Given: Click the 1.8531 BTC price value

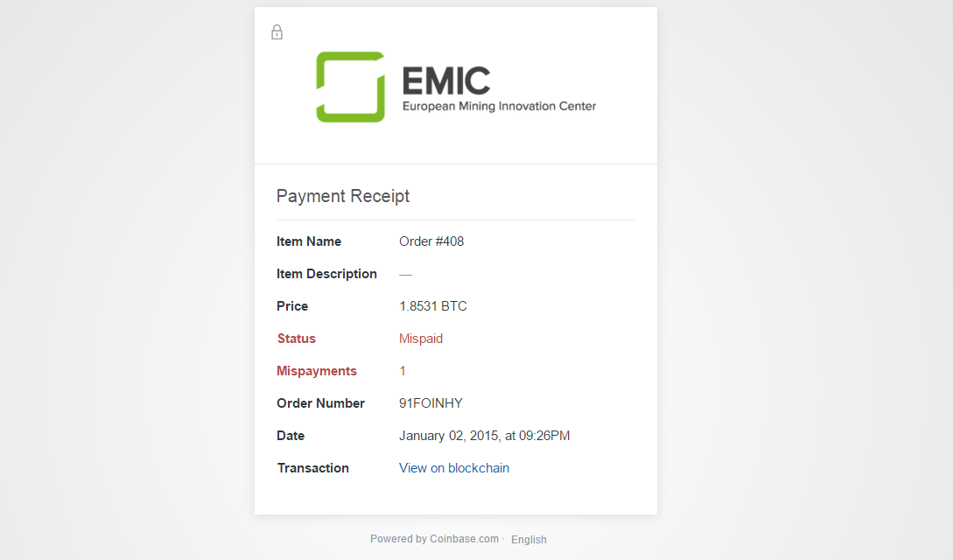Looking at the screenshot, I should point(432,306).
